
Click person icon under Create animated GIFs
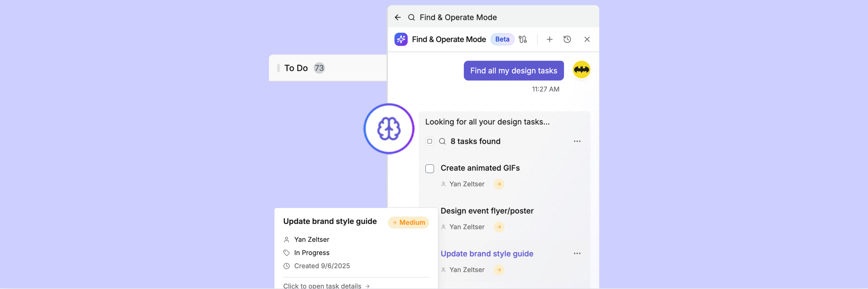tap(444, 184)
